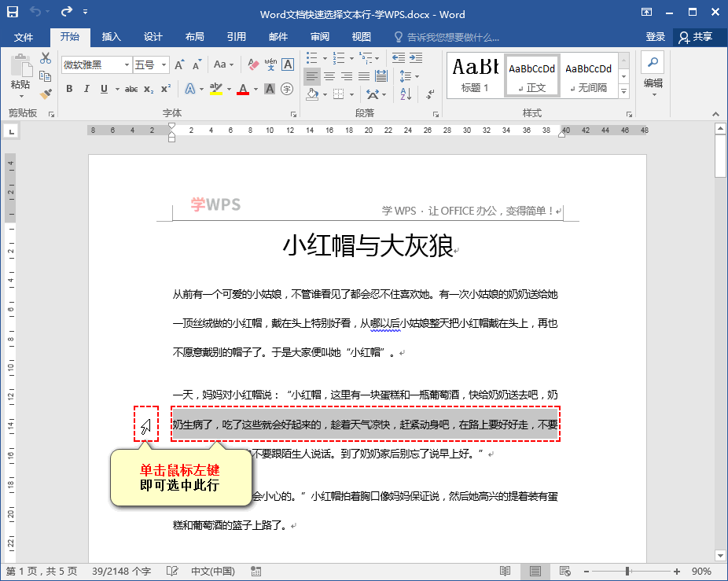Collapse the ribbon with the up chevron
Image resolution: width=728 pixels, height=581 pixels.
tap(715, 114)
